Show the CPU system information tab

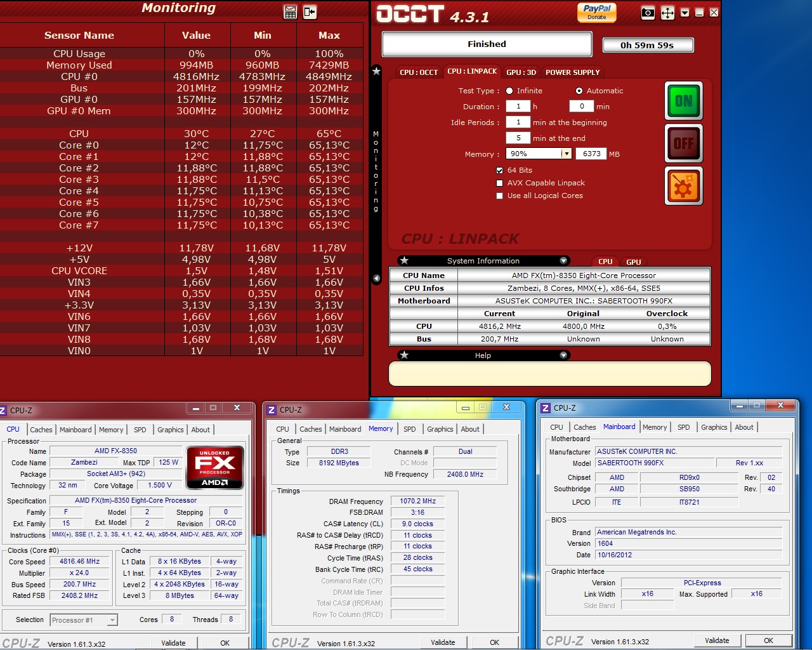pyautogui.click(x=606, y=262)
